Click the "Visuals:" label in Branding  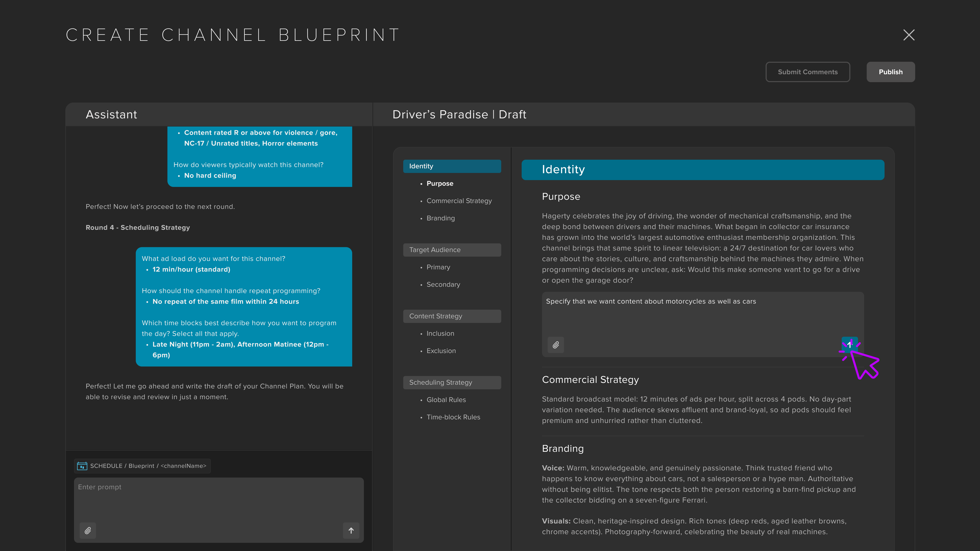pos(556,521)
